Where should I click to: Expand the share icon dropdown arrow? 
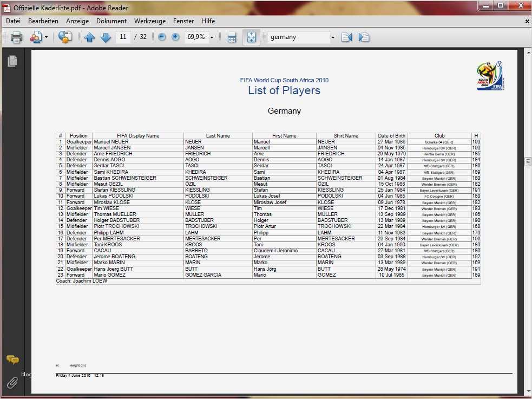[x=46, y=37]
